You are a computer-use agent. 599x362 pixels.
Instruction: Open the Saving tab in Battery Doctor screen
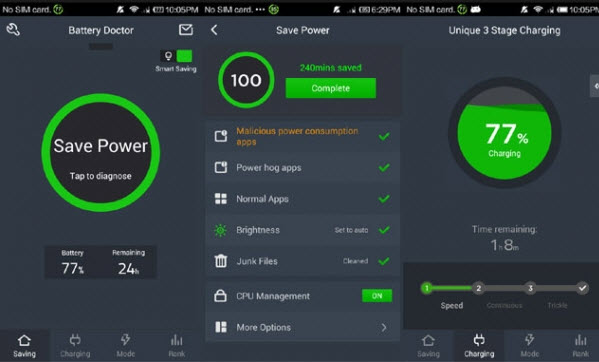(24, 346)
